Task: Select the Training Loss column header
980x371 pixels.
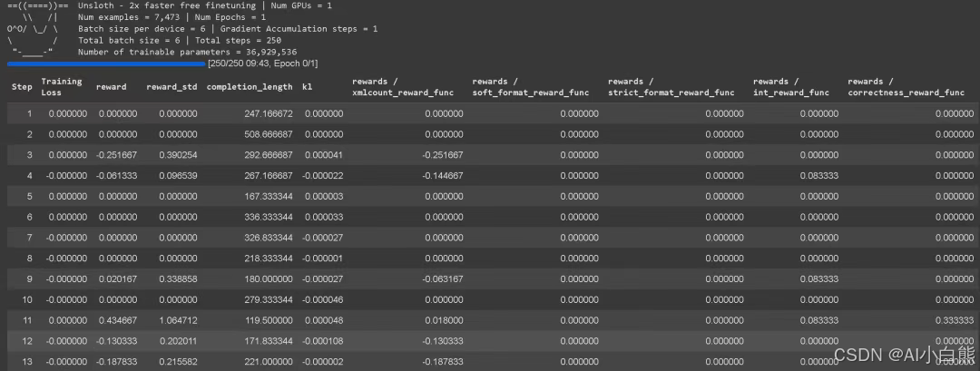Action: pyautogui.click(x=62, y=87)
